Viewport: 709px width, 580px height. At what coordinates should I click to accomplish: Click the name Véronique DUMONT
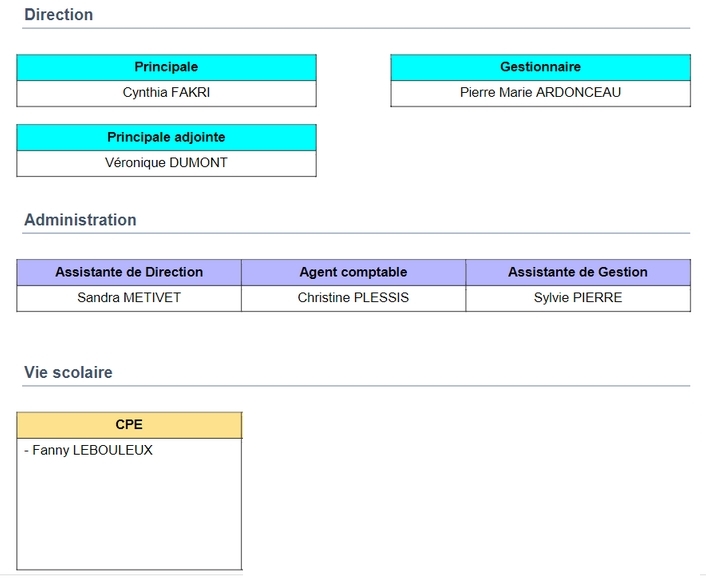point(166,163)
